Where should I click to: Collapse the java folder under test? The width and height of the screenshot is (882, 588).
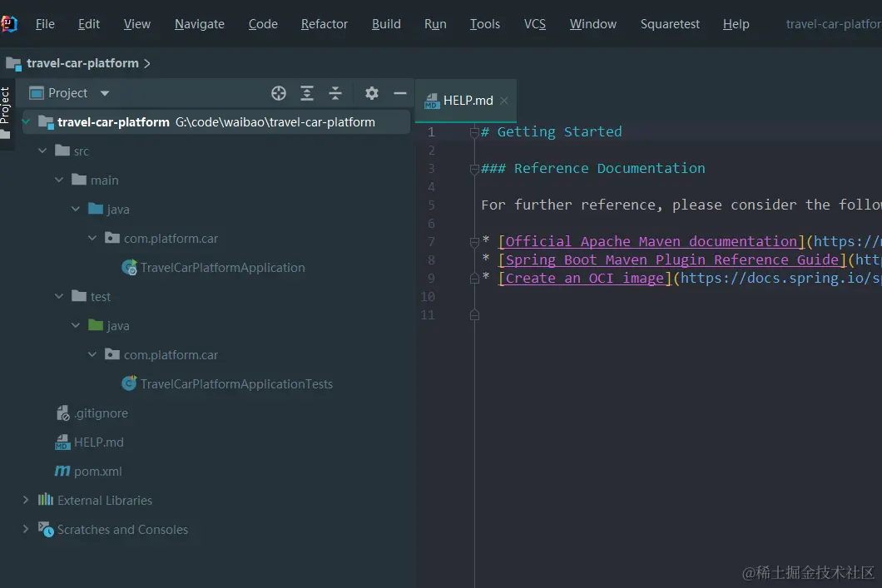tap(76, 325)
